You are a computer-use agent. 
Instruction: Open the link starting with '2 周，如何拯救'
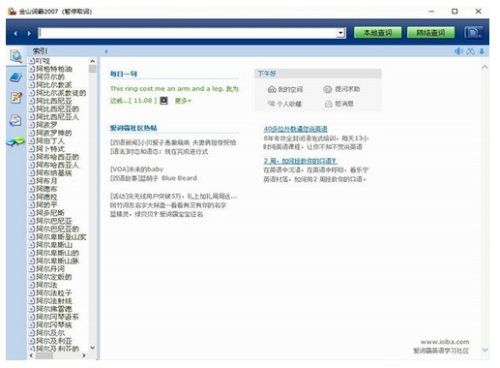(x=300, y=161)
